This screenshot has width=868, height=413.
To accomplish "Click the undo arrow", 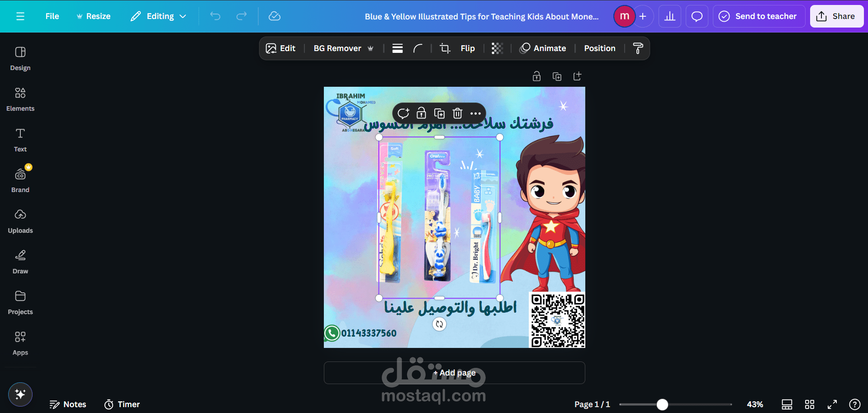I will coord(215,16).
